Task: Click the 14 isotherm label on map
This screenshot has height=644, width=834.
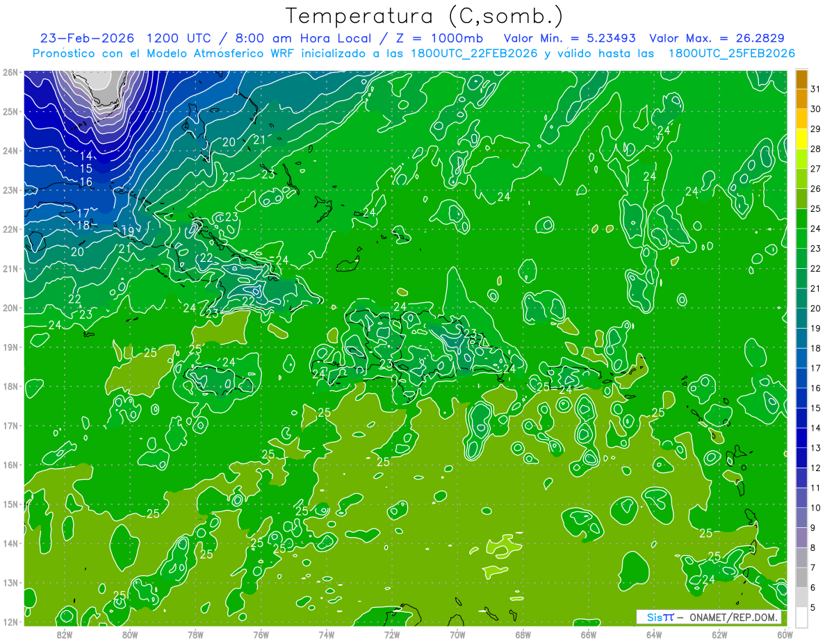Action: pyautogui.click(x=86, y=156)
